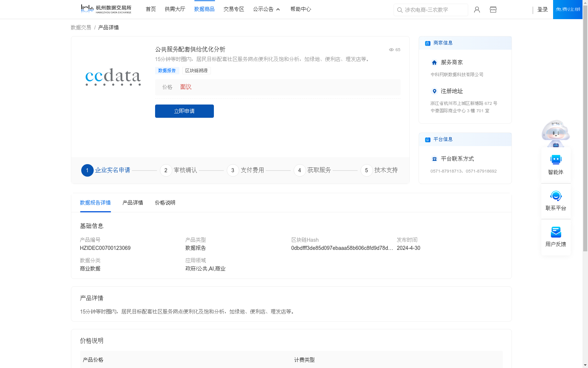Open 数据商品 navigation item
The width and height of the screenshot is (588, 368).
coord(204,9)
